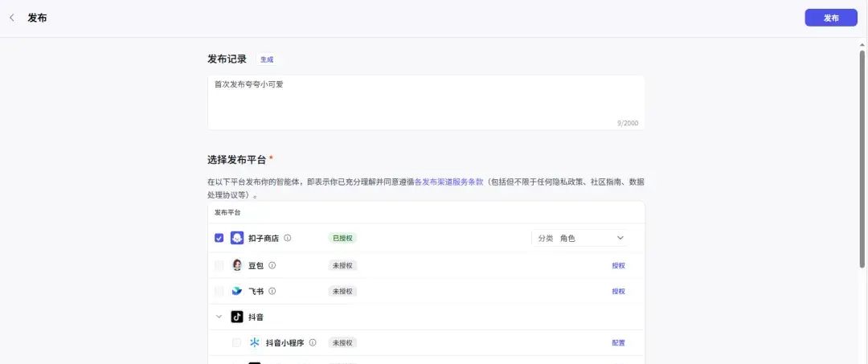Click 未授权 tag in 飞书 row
The width and height of the screenshot is (868, 364).
pos(342,292)
